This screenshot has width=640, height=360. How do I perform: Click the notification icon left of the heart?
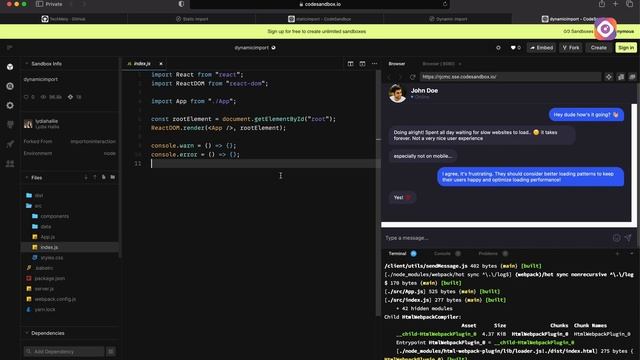pyautogui.click(x=498, y=48)
